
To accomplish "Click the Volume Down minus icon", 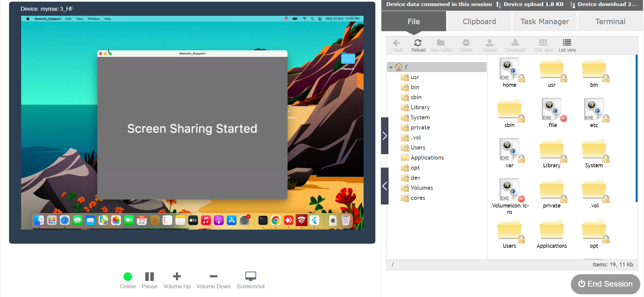I will click(213, 276).
